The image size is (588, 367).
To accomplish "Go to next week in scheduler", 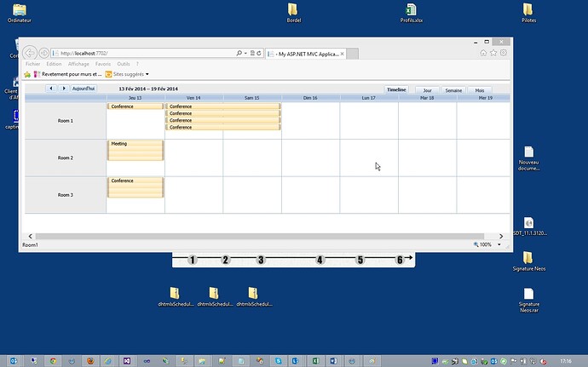I will [x=64, y=89].
